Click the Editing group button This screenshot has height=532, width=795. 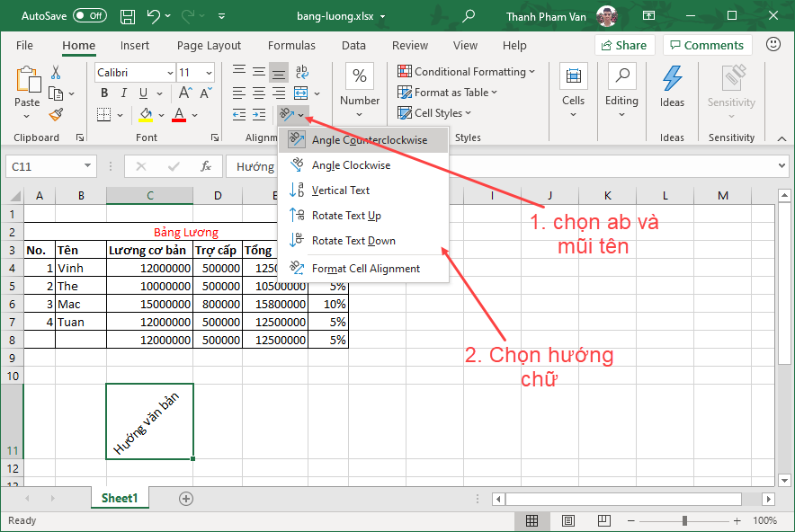tap(621, 92)
